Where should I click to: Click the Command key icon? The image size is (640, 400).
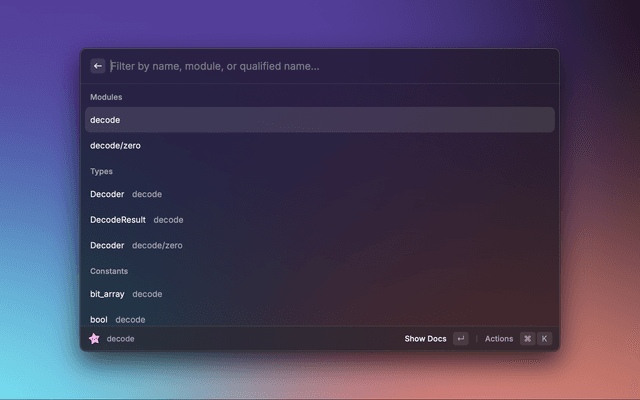[x=527, y=339]
